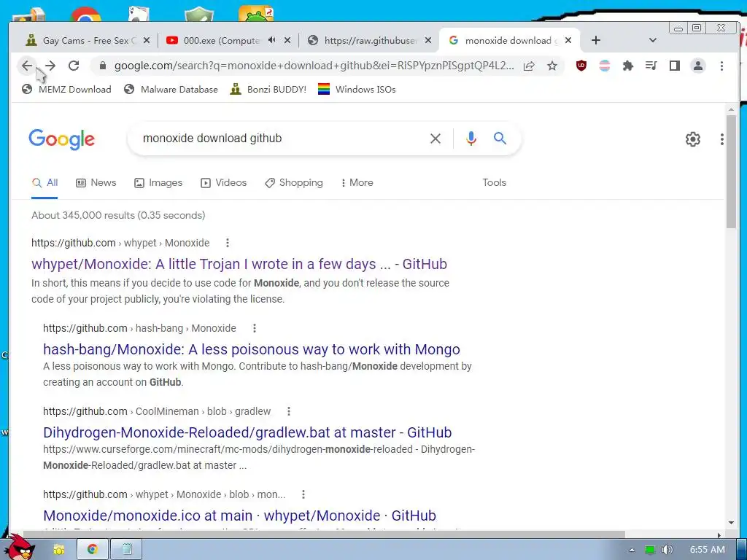Open the notepad taskbar item
Viewport: 747px width, 560px height.
(126, 549)
